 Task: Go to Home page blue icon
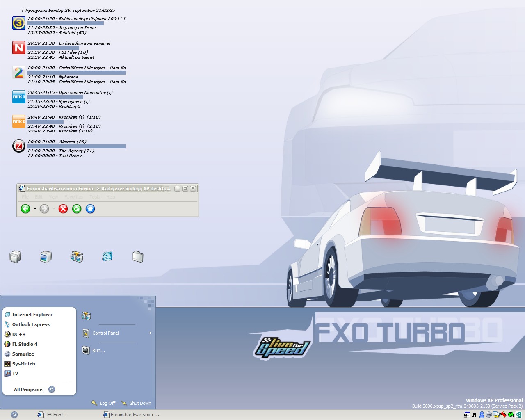click(x=90, y=209)
